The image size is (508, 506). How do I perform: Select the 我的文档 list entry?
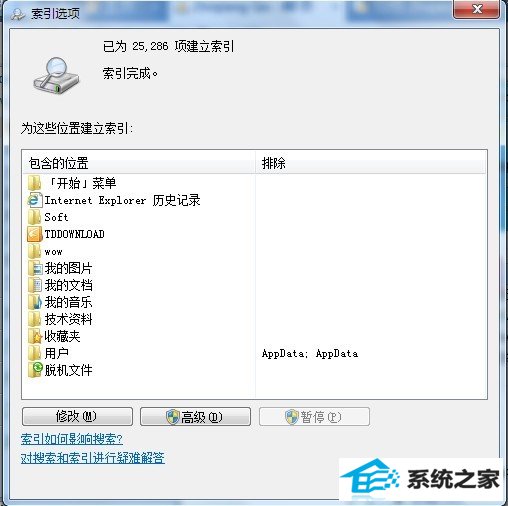[69, 285]
